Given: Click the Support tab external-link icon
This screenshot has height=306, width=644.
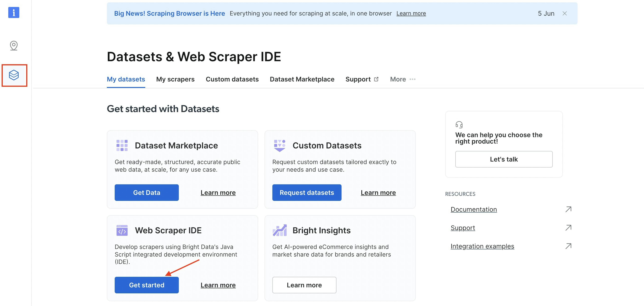Looking at the screenshot, I should pos(376,79).
